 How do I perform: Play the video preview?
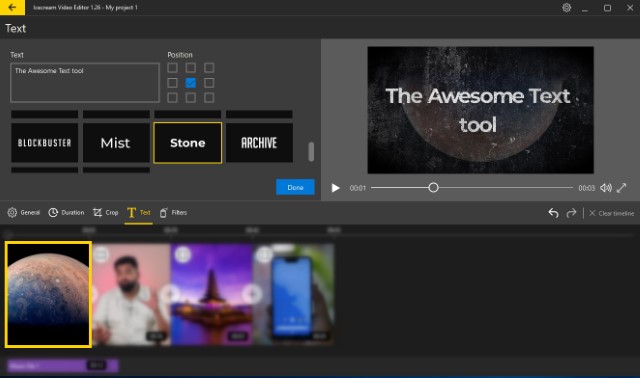coord(336,188)
